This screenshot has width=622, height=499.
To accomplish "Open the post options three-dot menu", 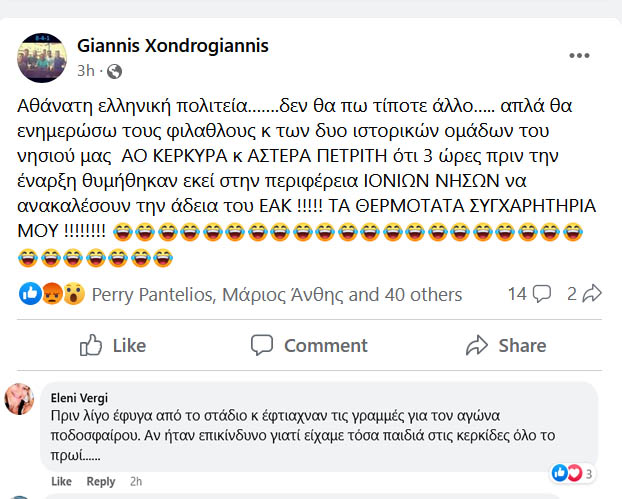I will tap(580, 56).
